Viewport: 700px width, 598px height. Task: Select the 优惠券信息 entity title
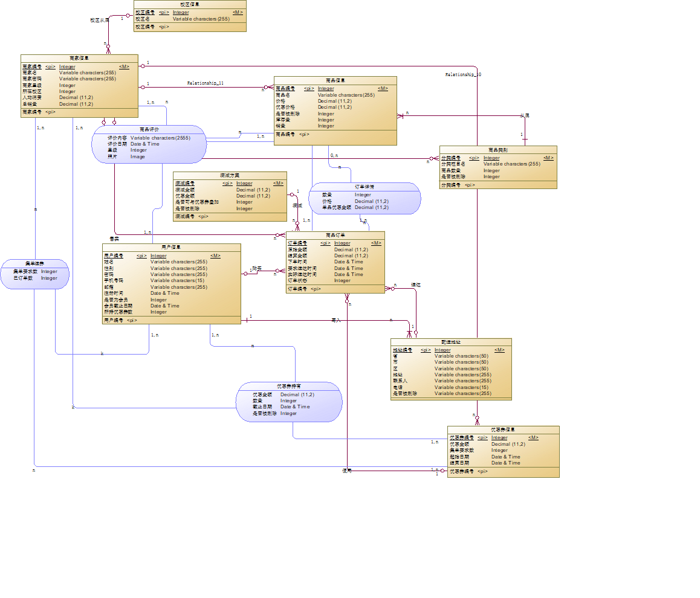(503, 430)
